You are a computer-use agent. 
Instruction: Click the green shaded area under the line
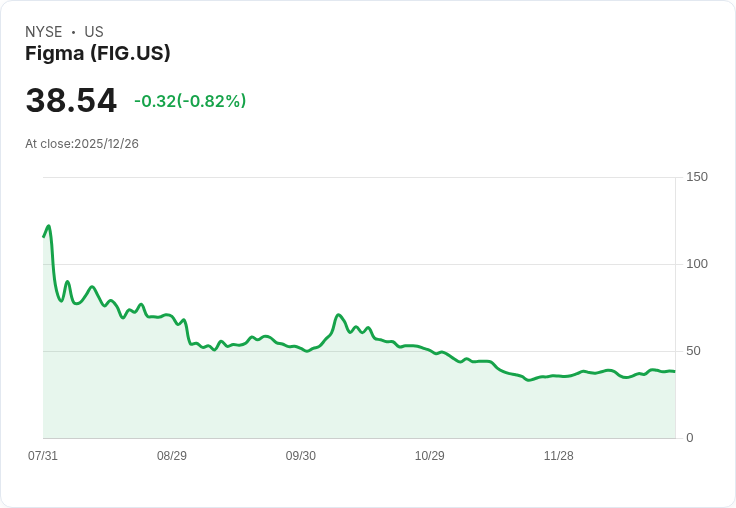tap(300, 400)
